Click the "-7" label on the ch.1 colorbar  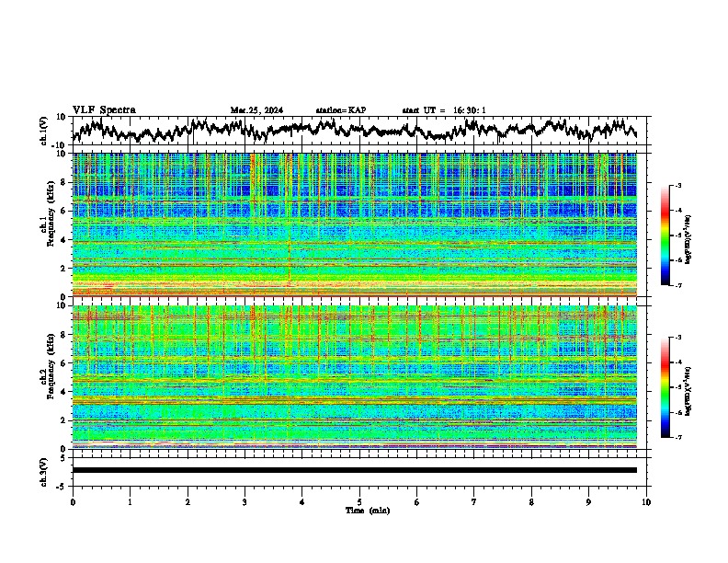click(x=677, y=285)
